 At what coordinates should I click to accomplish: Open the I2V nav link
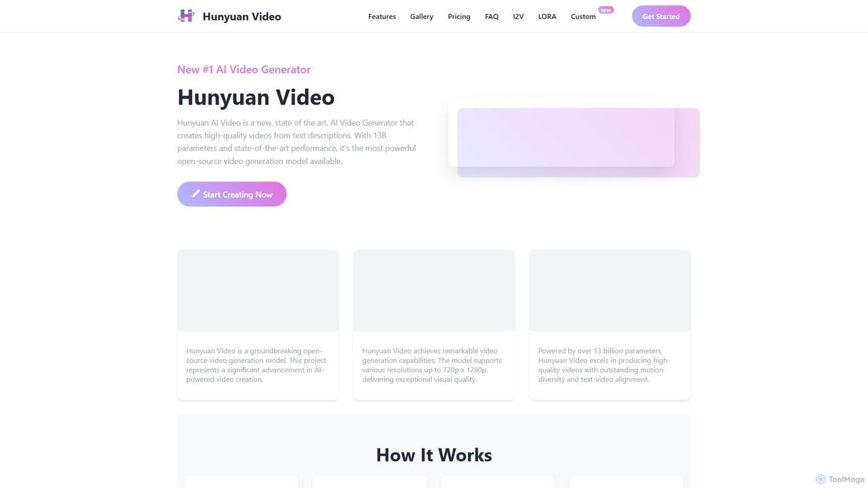point(518,16)
